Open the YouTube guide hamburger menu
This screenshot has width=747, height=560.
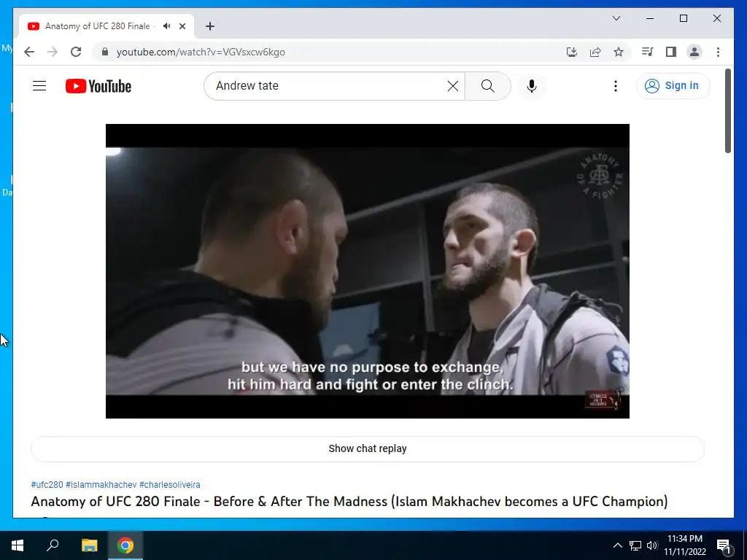pos(39,86)
